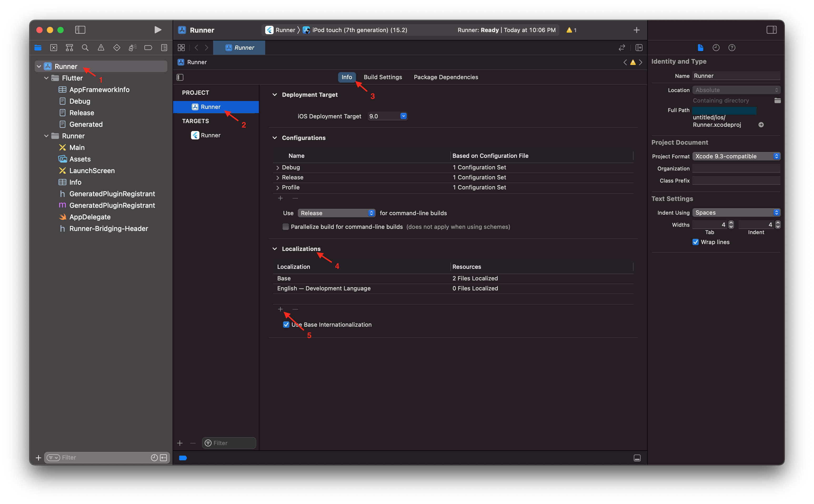Image resolution: width=814 pixels, height=504 pixels.
Task: Expand the Profile configuration row
Action: pyautogui.click(x=278, y=188)
